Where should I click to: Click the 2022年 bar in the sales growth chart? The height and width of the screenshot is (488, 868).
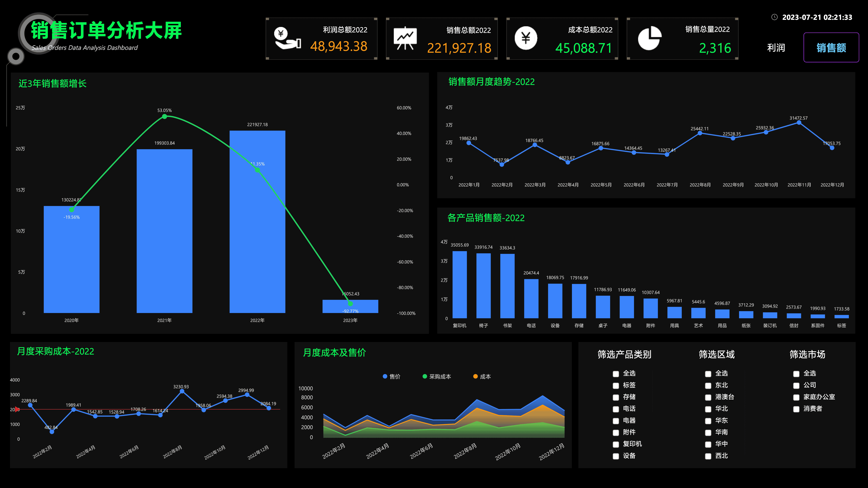257,222
